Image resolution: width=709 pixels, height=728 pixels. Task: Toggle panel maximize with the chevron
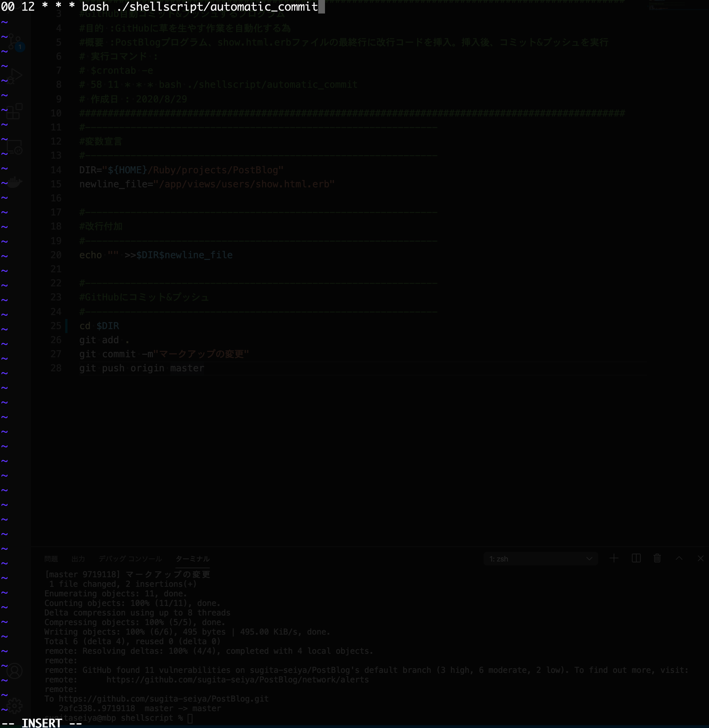tap(679, 558)
